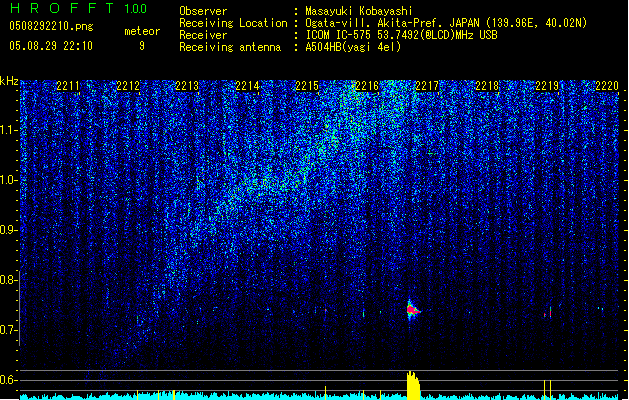The width and height of the screenshot is (629, 400).
Task: Click the A504HB(yagi 4el) antenna text
Action: (x=353, y=47)
